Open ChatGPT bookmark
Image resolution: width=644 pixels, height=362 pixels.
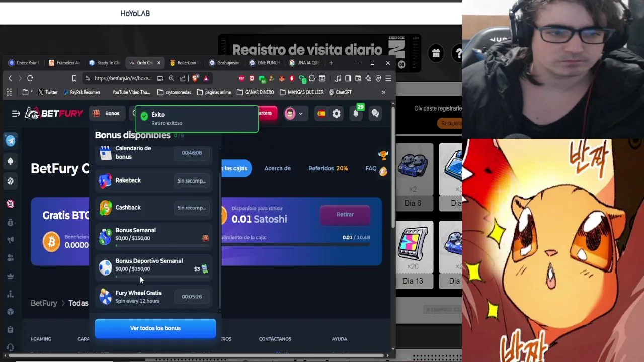tap(340, 92)
